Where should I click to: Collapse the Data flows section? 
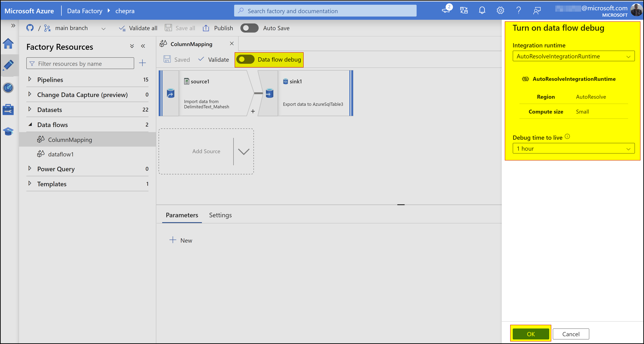tap(30, 124)
